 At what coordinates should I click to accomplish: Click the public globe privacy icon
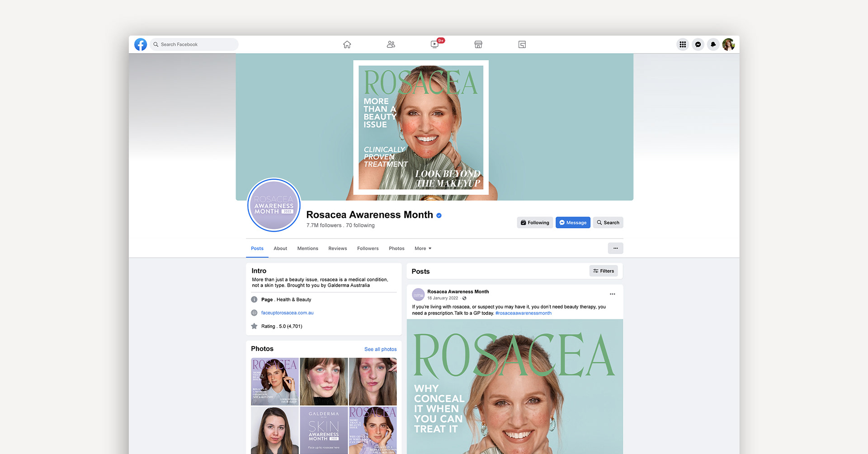tap(464, 298)
